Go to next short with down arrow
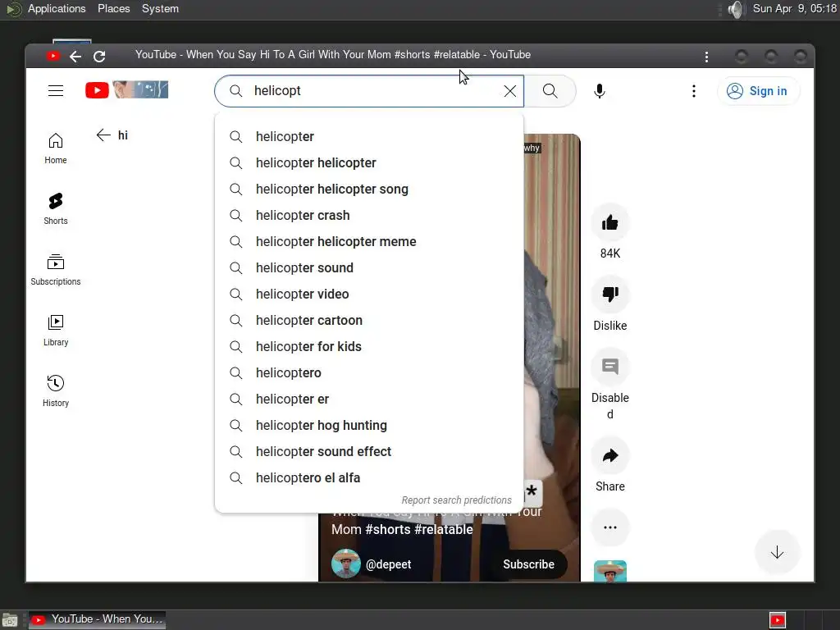 click(777, 552)
